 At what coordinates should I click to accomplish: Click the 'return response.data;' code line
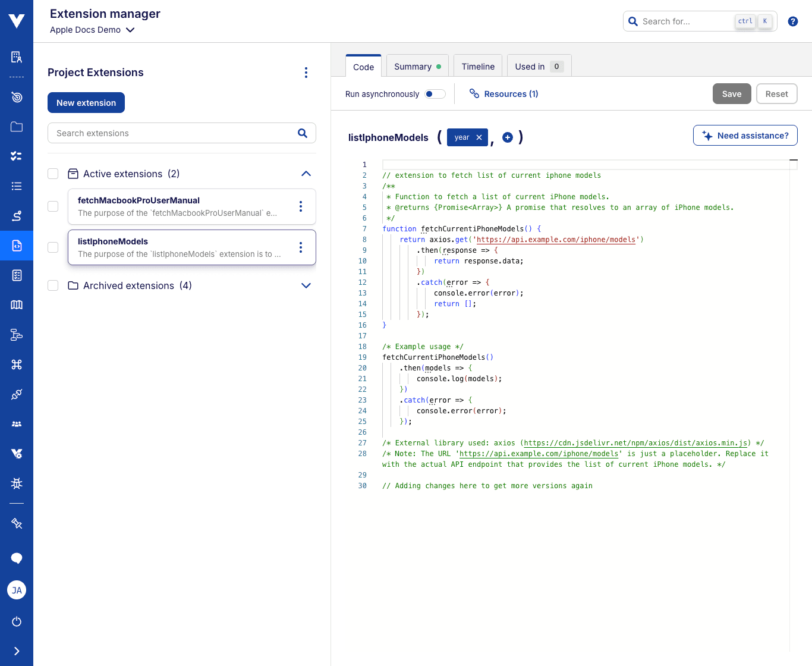point(479,261)
